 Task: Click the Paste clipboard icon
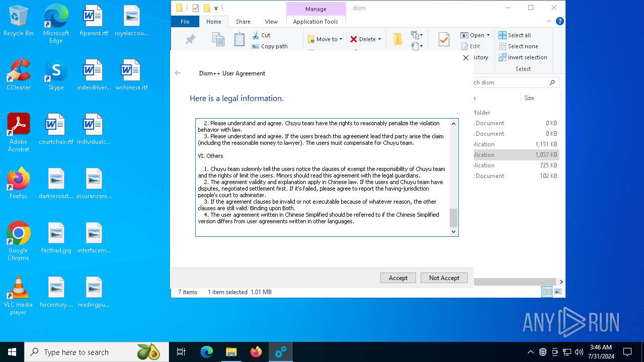coord(239,39)
